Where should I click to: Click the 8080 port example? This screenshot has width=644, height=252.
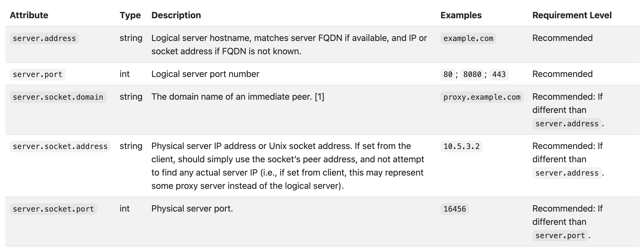472,74
